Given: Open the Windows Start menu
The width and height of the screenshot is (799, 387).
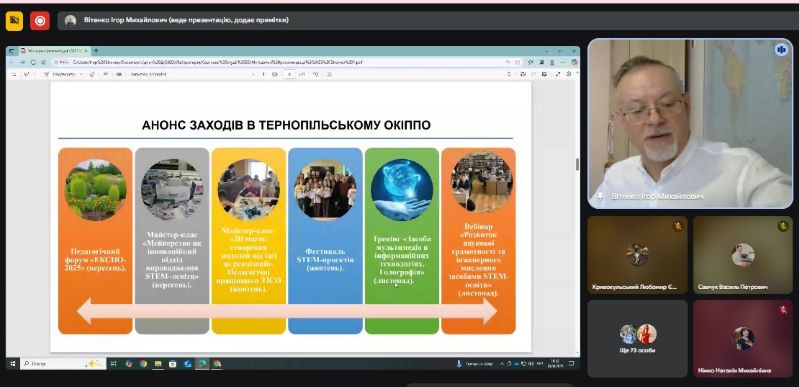Looking at the screenshot, I should (x=13, y=364).
